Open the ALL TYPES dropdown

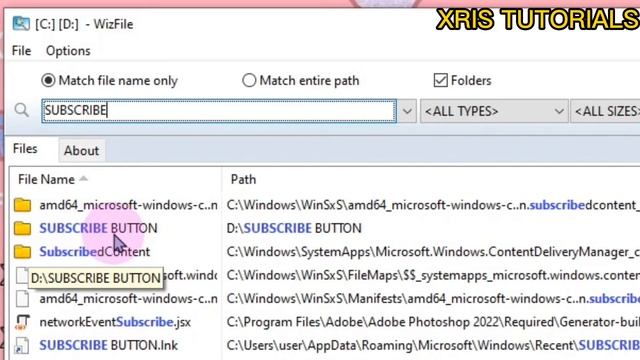pyautogui.click(x=494, y=111)
